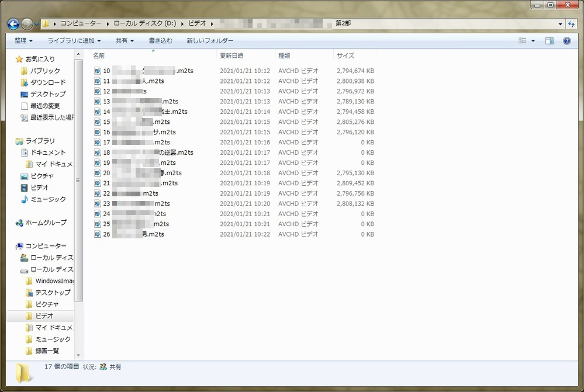Screen dimensions: 584x392
Task: Select the ビデオ folder under local disk
Action: pyautogui.click(x=44, y=316)
